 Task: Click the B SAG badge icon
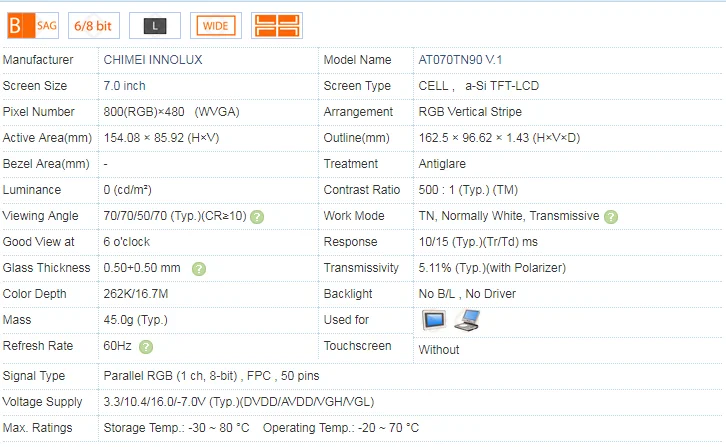[33, 25]
